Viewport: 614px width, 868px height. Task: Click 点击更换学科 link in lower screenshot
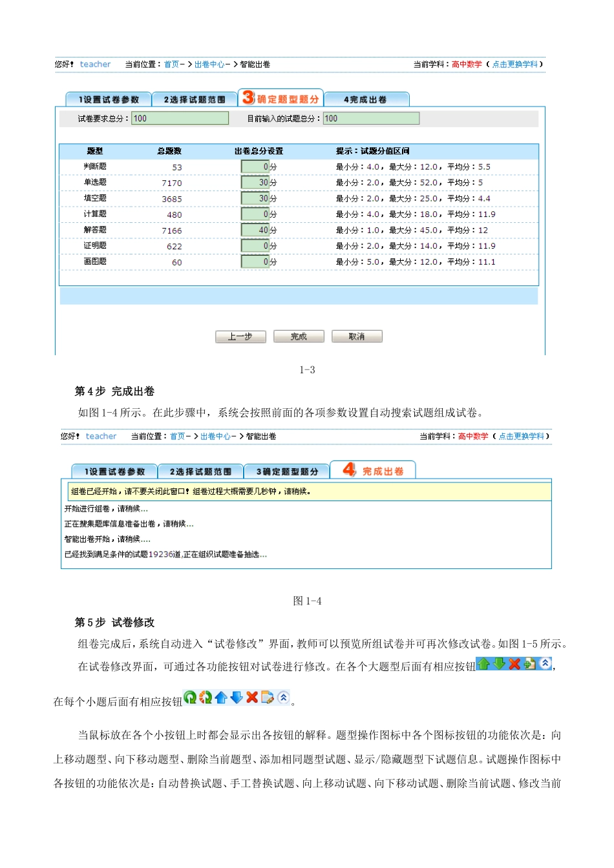tap(522, 437)
